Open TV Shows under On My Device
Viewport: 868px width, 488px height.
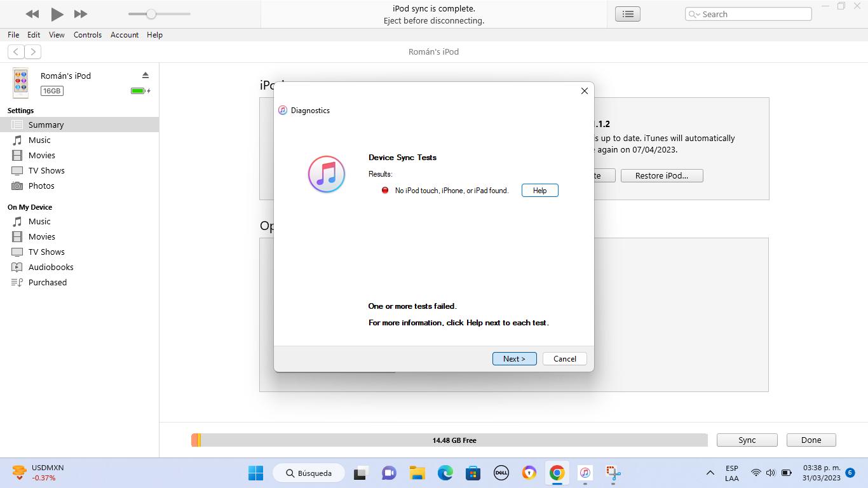point(79,252)
